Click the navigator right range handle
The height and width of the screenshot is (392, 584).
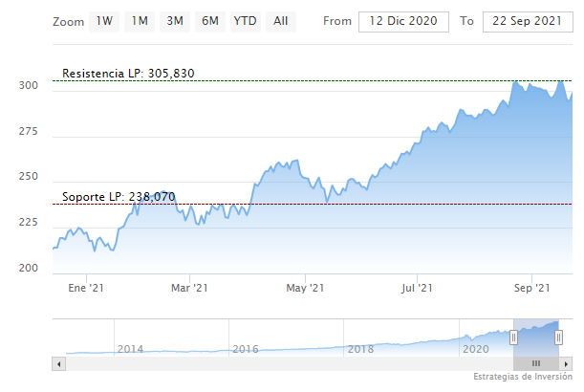pos(558,337)
